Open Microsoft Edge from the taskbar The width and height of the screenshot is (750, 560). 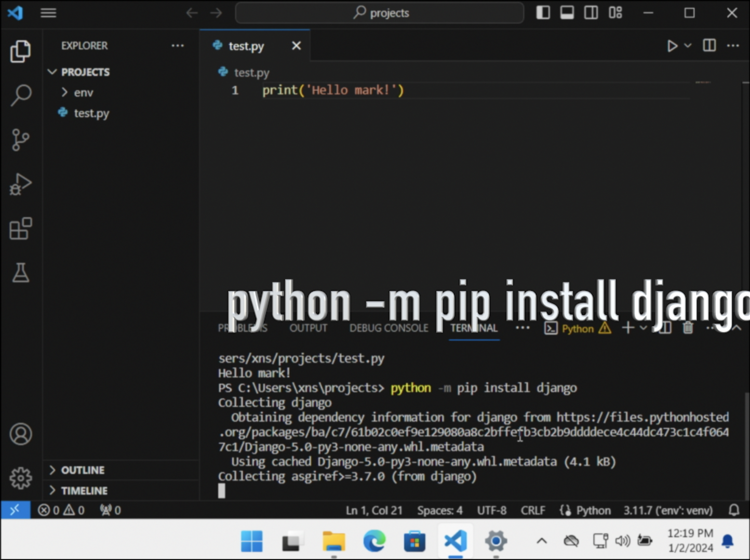point(374,541)
